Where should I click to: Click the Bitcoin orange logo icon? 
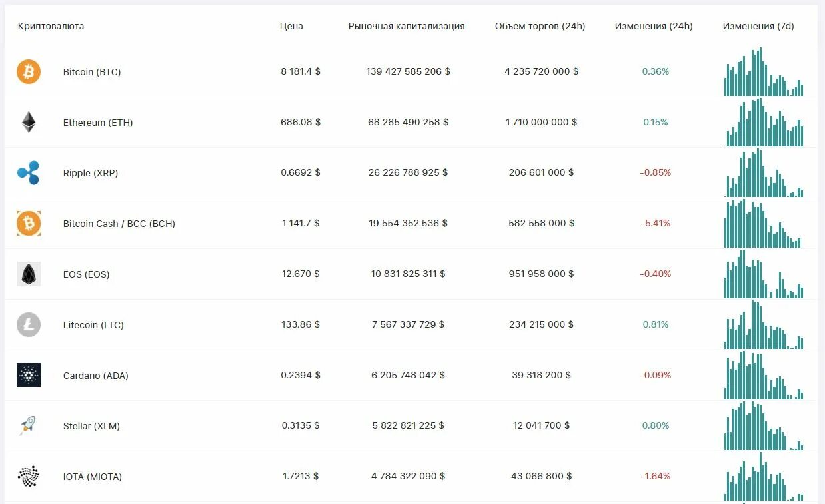tap(29, 72)
